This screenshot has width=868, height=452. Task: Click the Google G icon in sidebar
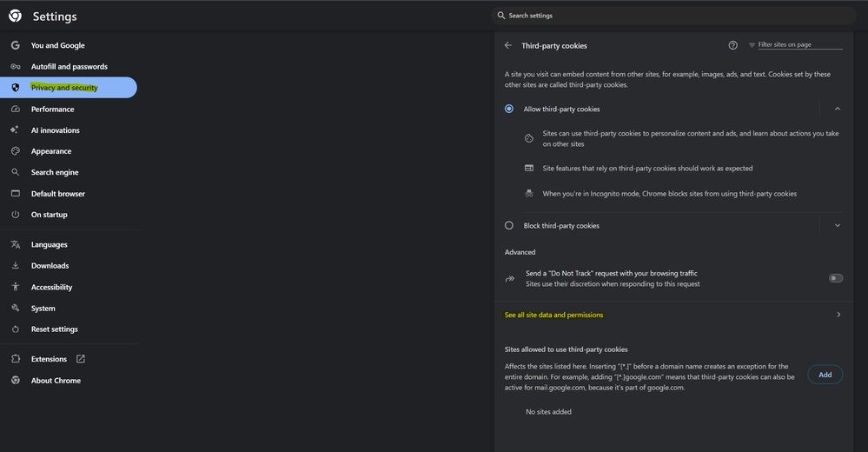click(x=16, y=45)
